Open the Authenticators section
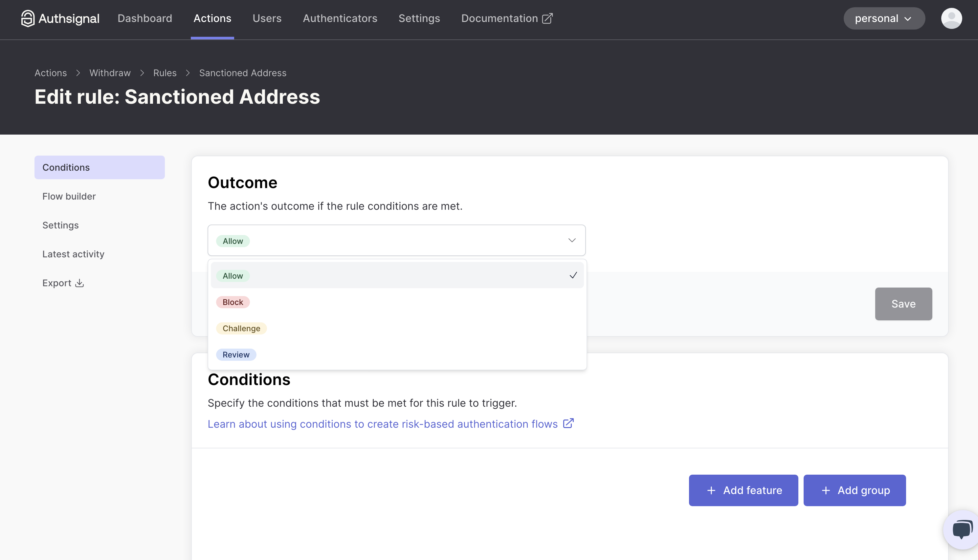 coord(340,18)
